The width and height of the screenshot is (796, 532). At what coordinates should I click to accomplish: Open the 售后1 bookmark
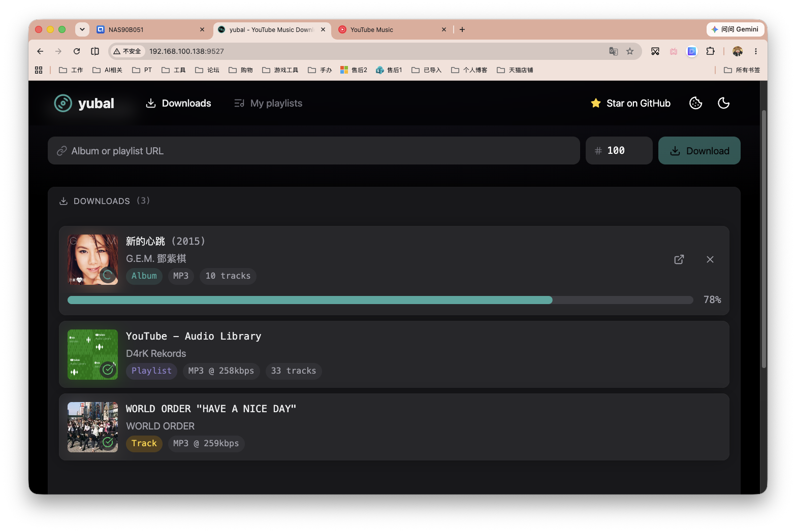389,70
